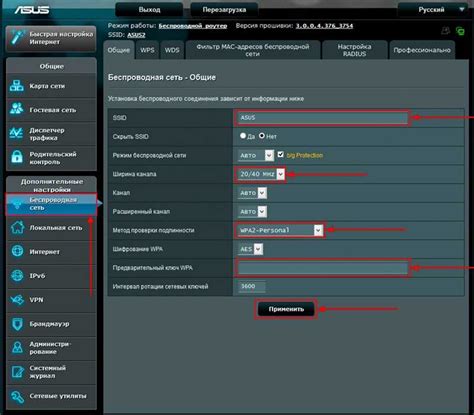
Task: Click the Применить button
Action: coord(286,309)
